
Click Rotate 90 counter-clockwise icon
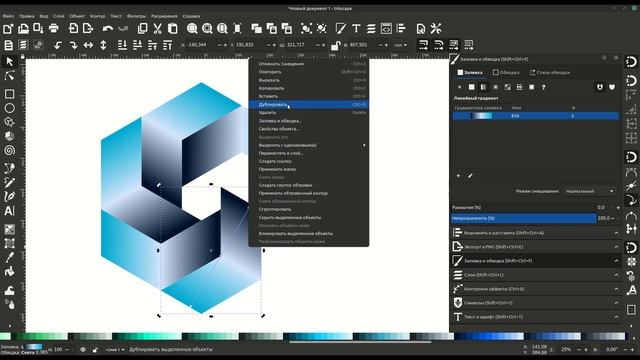point(58,45)
